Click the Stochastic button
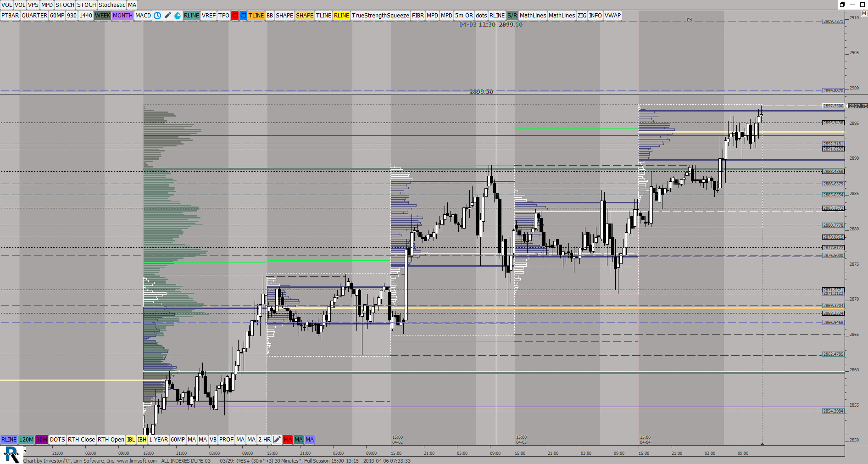The width and height of the screenshot is (868, 464). pos(112,5)
